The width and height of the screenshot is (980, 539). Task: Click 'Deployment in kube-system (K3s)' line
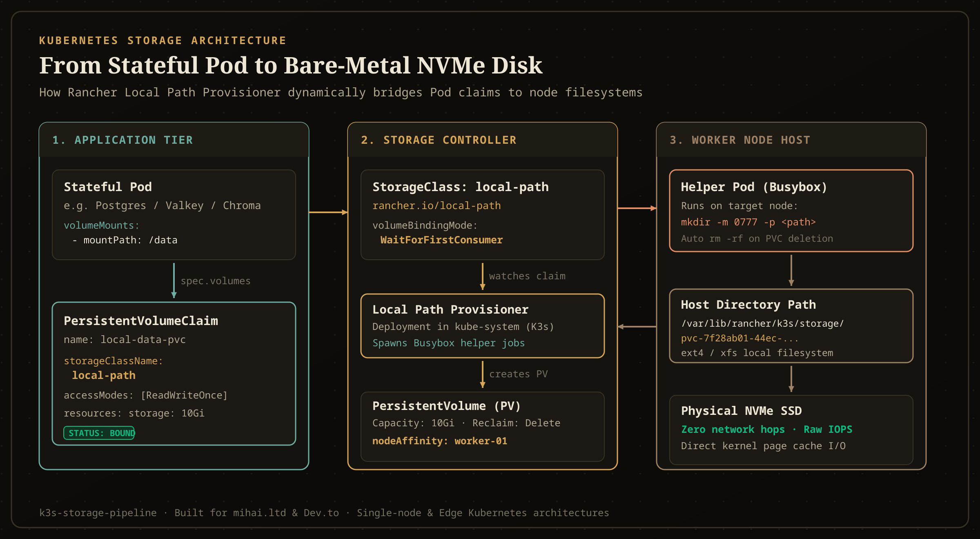[463, 327]
